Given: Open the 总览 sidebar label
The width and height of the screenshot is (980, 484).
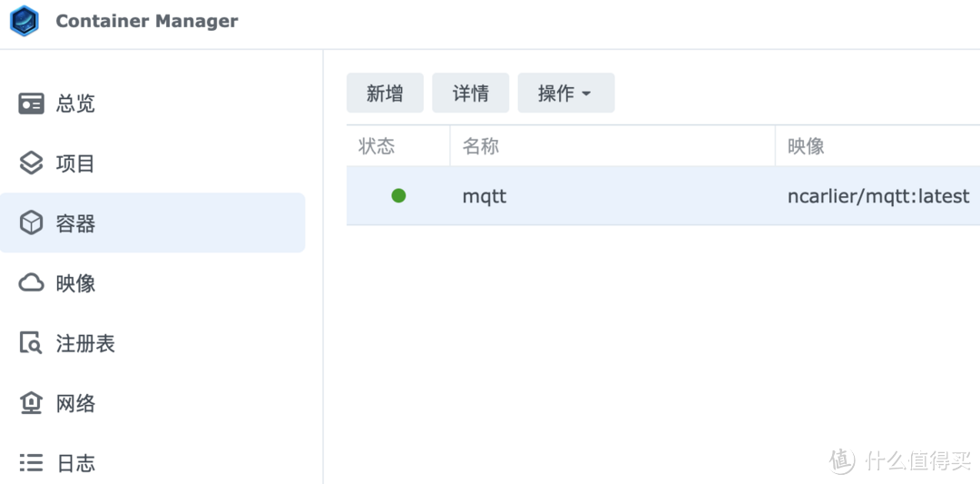Looking at the screenshot, I should tap(75, 104).
